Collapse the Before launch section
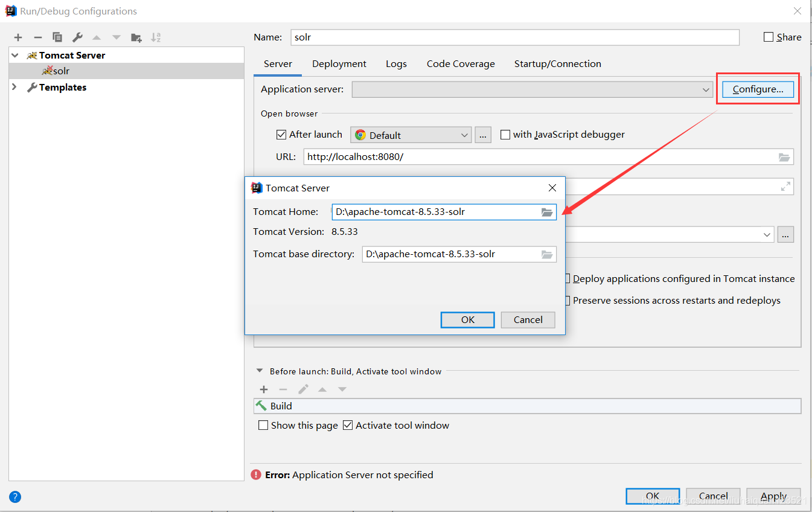 click(x=260, y=371)
